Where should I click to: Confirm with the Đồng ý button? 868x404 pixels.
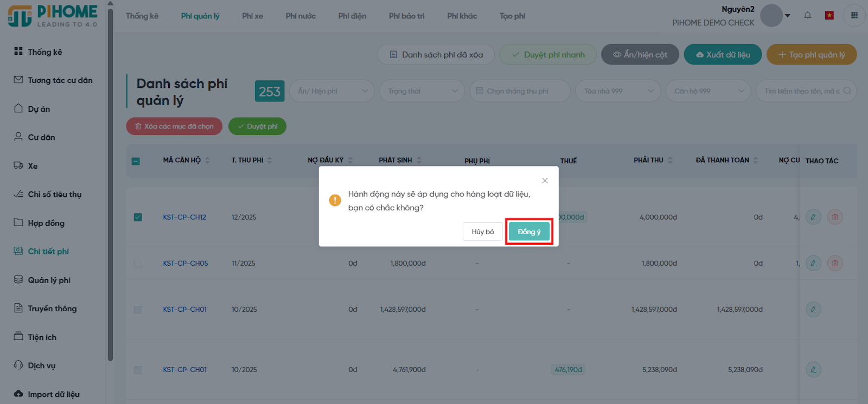[529, 232]
